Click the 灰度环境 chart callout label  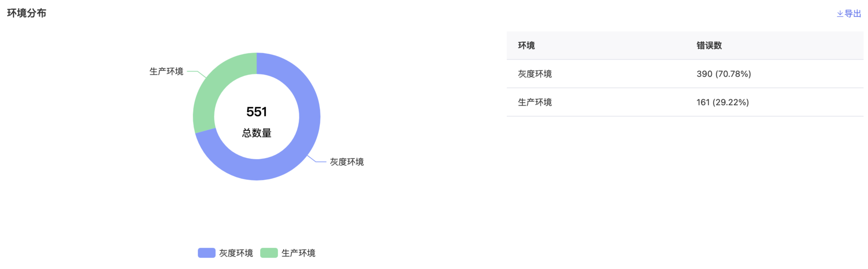347,162
